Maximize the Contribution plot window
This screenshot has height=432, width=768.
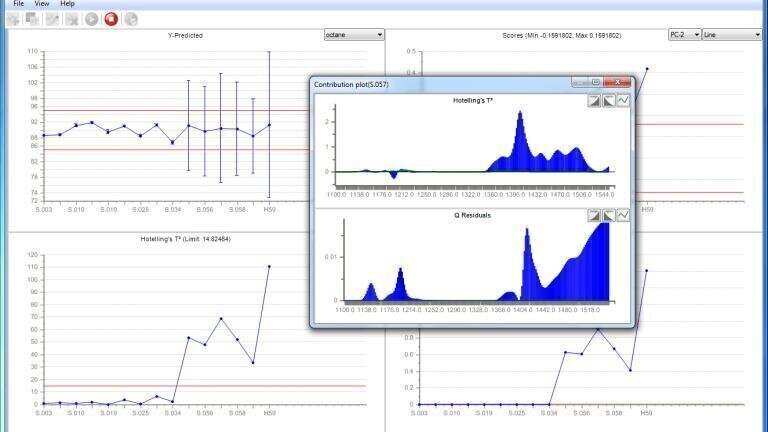click(596, 82)
